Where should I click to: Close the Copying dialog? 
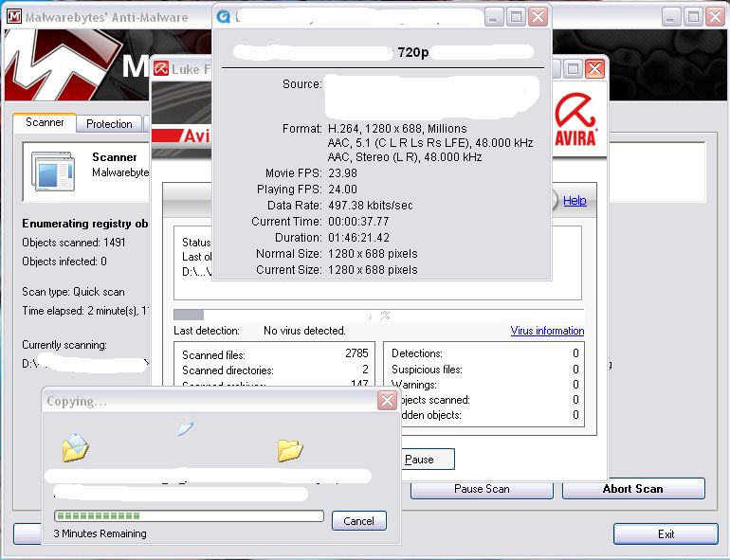[x=387, y=400]
